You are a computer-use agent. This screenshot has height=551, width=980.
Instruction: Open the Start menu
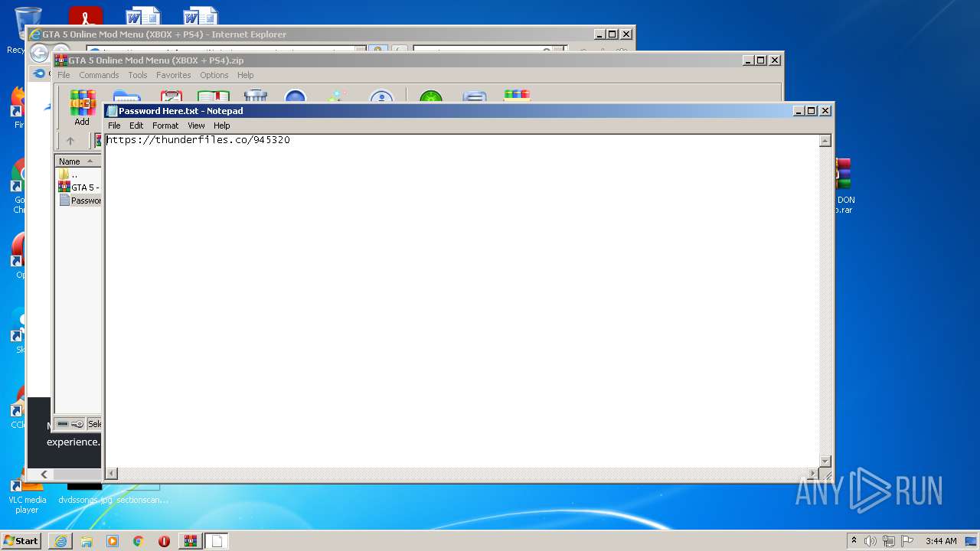coord(21,541)
